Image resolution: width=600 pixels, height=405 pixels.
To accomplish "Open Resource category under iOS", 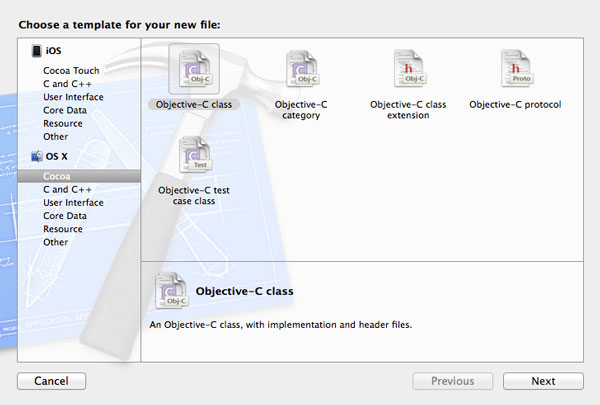I will [x=63, y=123].
